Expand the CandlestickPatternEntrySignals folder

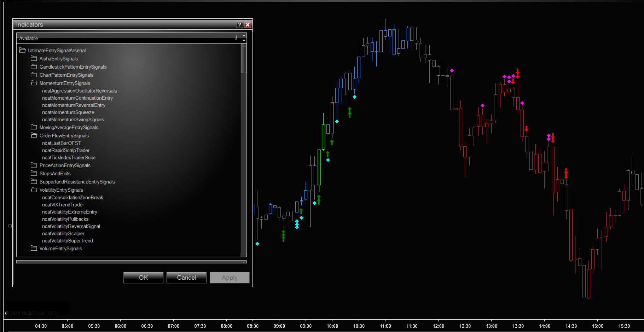(34, 66)
